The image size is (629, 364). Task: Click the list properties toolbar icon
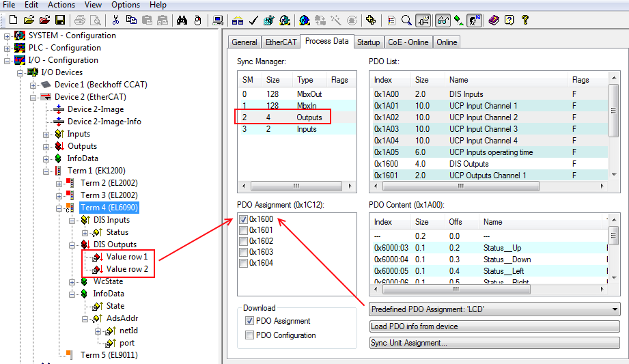click(391, 20)
